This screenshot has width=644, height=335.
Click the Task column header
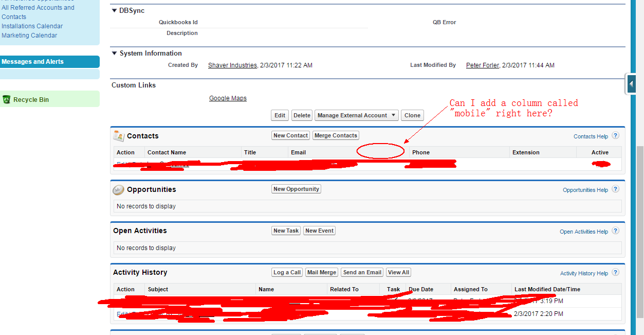(x=393, y=289)
